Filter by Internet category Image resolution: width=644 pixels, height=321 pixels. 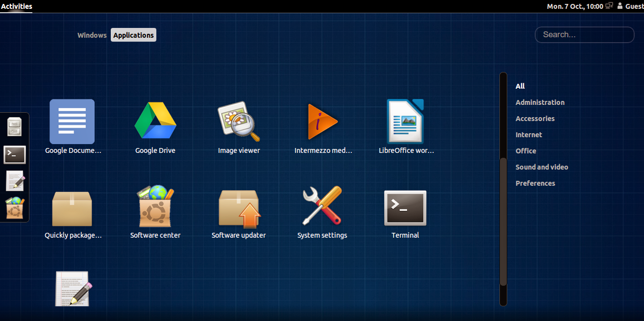pos(529,135)
